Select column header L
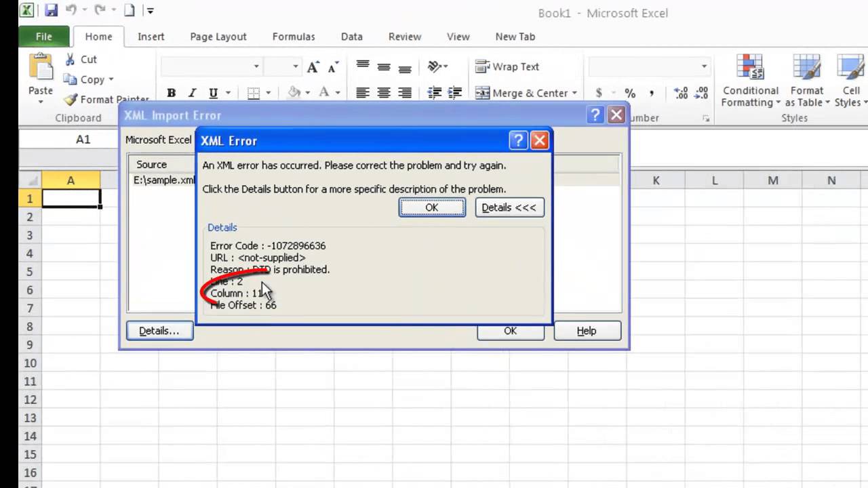 [715, 180]
